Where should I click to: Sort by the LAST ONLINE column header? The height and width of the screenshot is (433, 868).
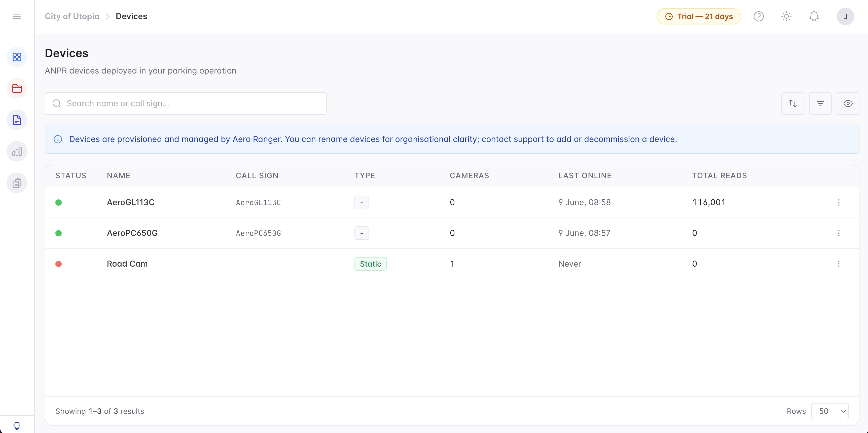coord(585,175)
